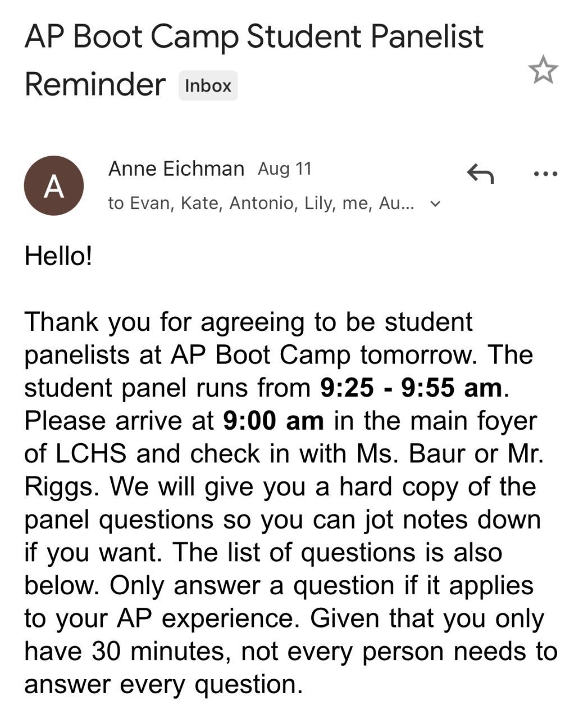
Task: Tap the bold 9:25 - 9:55 am time
Action: point(412,388)
